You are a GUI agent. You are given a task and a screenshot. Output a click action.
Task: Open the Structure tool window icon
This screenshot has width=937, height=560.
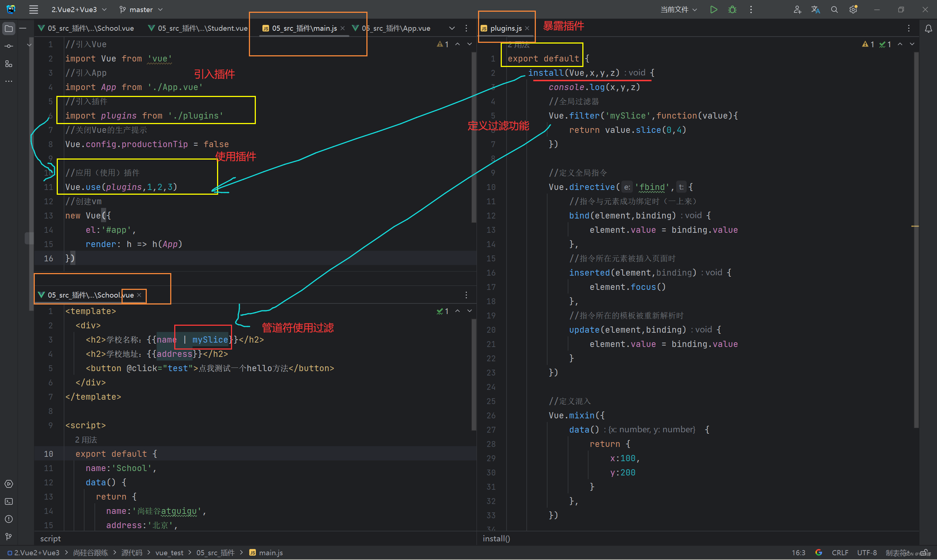(x=9, y=64)
